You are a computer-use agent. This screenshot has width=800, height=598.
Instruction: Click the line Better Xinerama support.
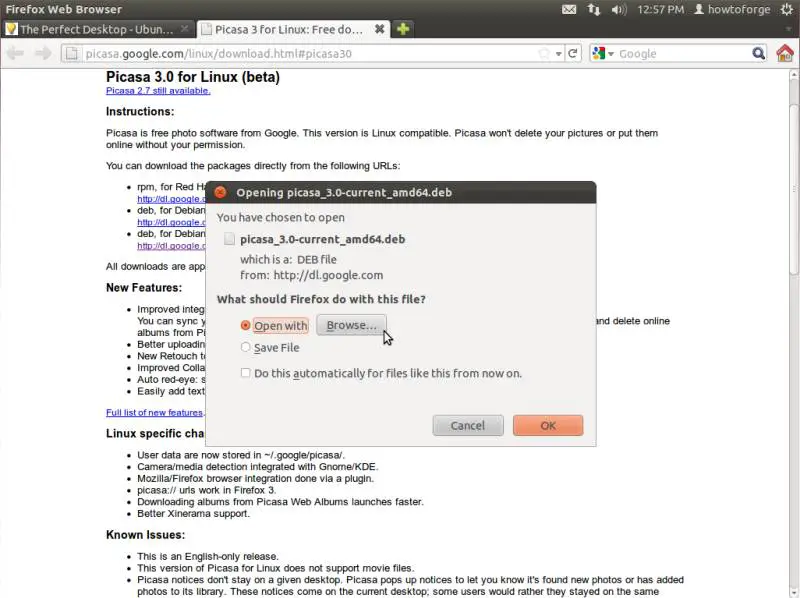(x=193, y=514)
